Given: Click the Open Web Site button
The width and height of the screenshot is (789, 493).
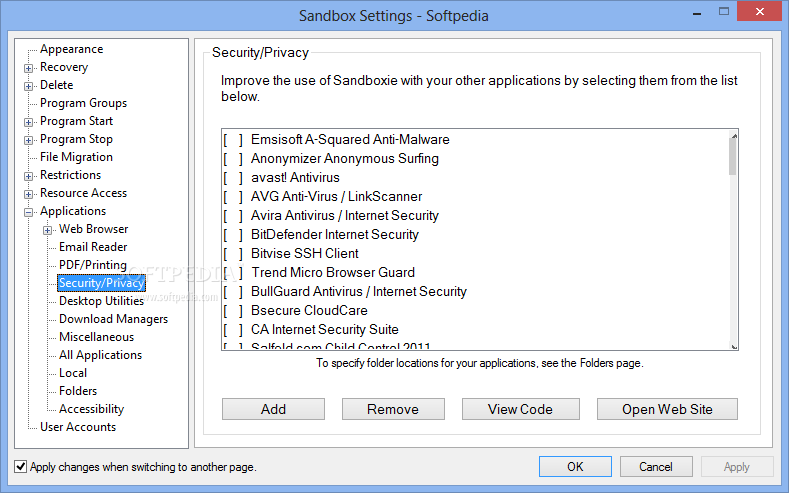Looking at the screenshot, I should [667, 409].
